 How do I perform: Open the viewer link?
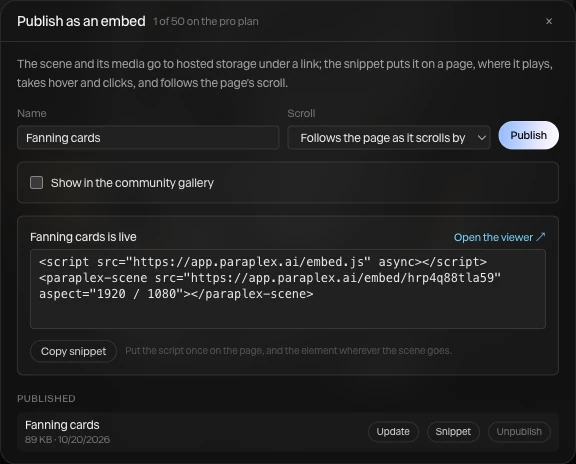(499, 237)
